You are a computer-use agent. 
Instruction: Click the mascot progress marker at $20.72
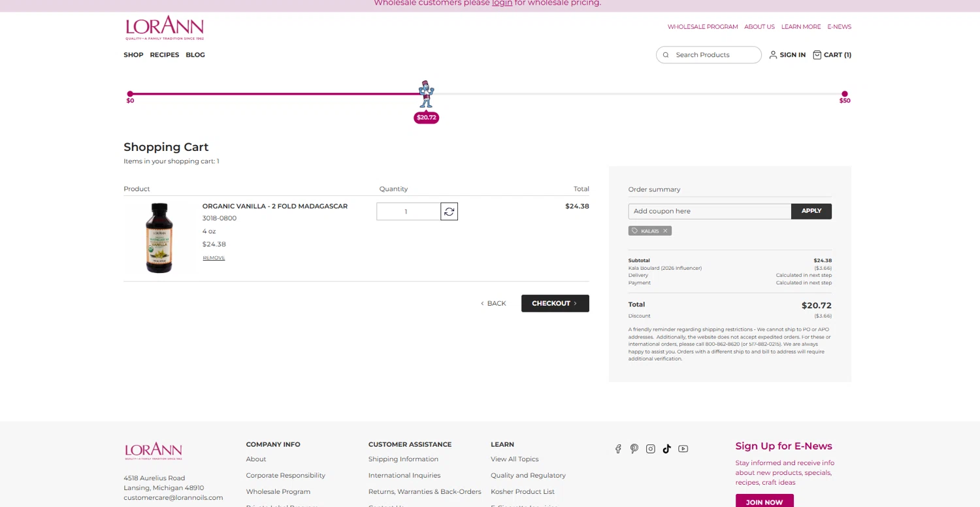click(x=426, y=95)
